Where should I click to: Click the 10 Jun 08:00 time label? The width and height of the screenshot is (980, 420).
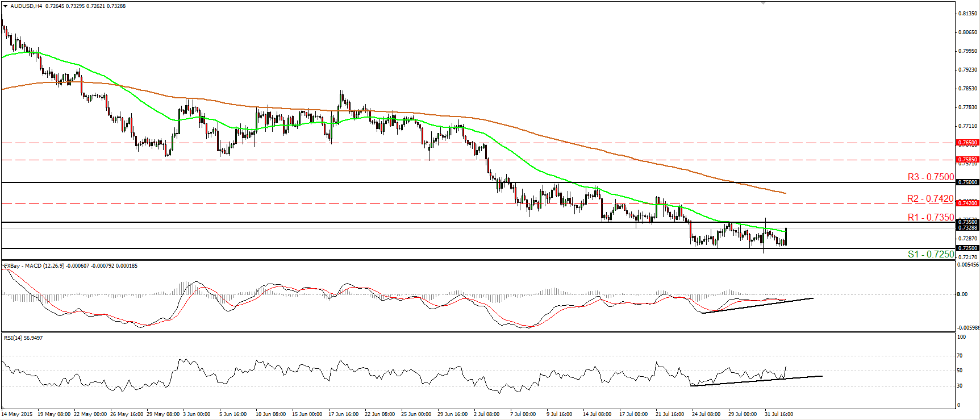[270, 414]
